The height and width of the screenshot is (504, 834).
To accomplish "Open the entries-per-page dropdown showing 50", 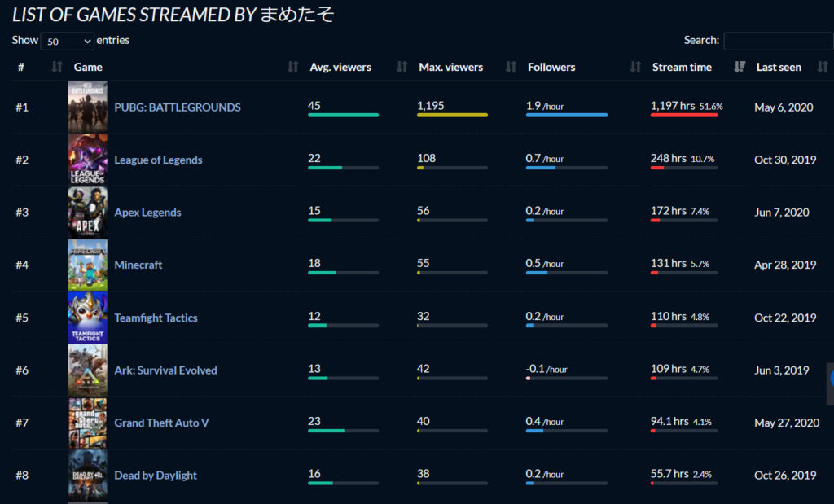I will pos(67,41).
